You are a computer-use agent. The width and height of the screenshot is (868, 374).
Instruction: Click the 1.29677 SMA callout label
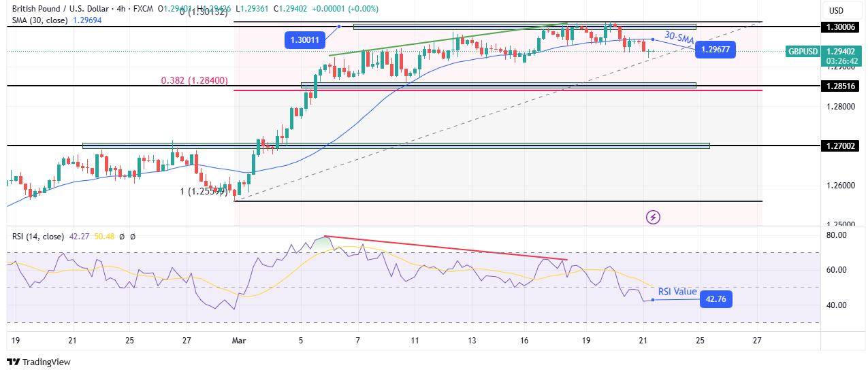[x=715, y=49]
